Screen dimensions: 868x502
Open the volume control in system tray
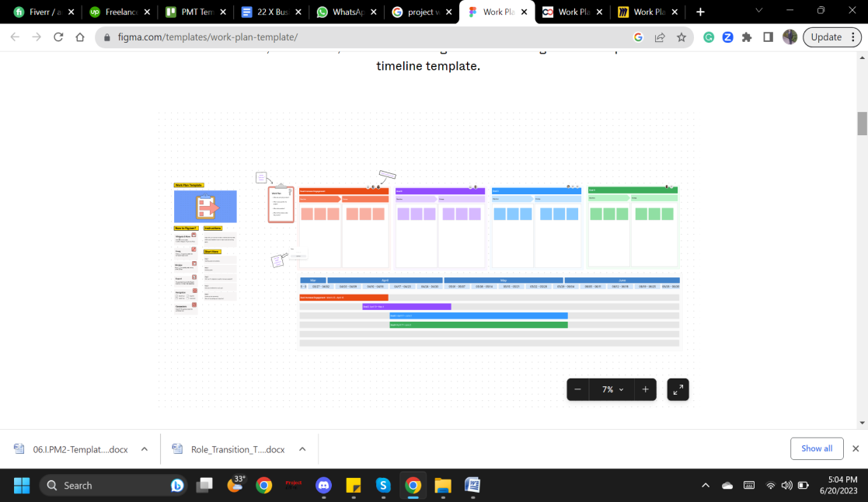[x=786, y=486]
